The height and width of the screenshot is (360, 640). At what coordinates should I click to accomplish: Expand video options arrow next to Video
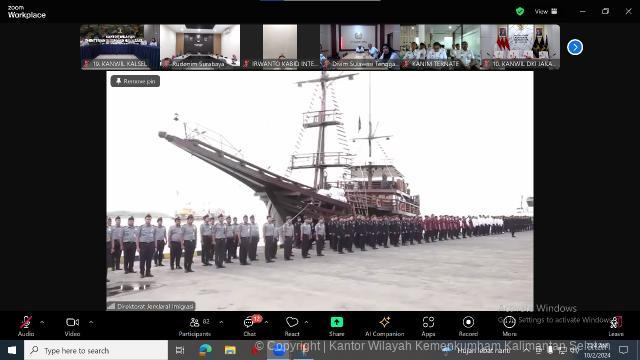(x=91, y=322)
